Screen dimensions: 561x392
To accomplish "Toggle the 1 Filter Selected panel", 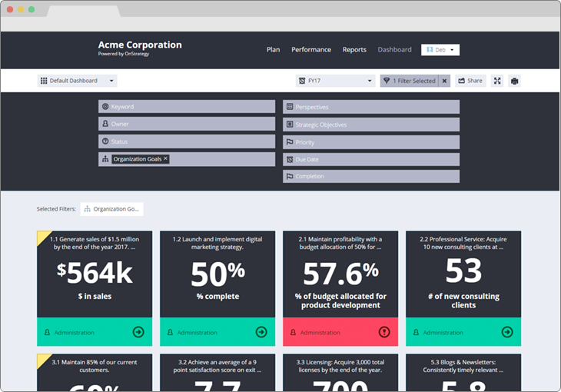I will [410, 81].
